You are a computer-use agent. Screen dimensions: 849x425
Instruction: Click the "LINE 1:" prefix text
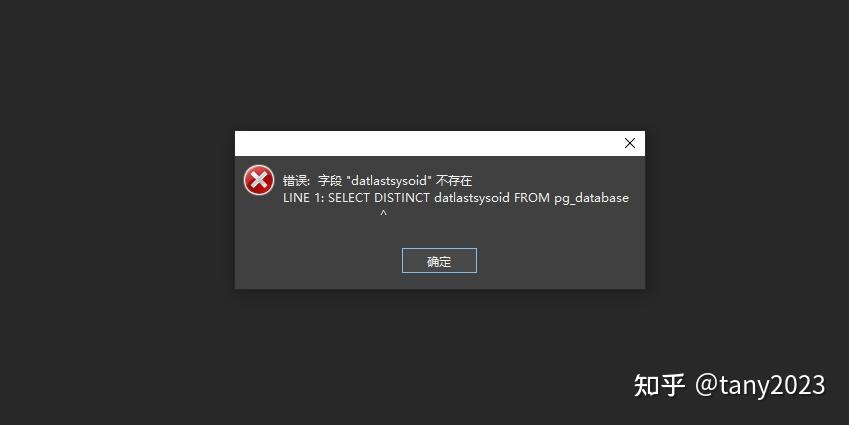click(303, 198)
